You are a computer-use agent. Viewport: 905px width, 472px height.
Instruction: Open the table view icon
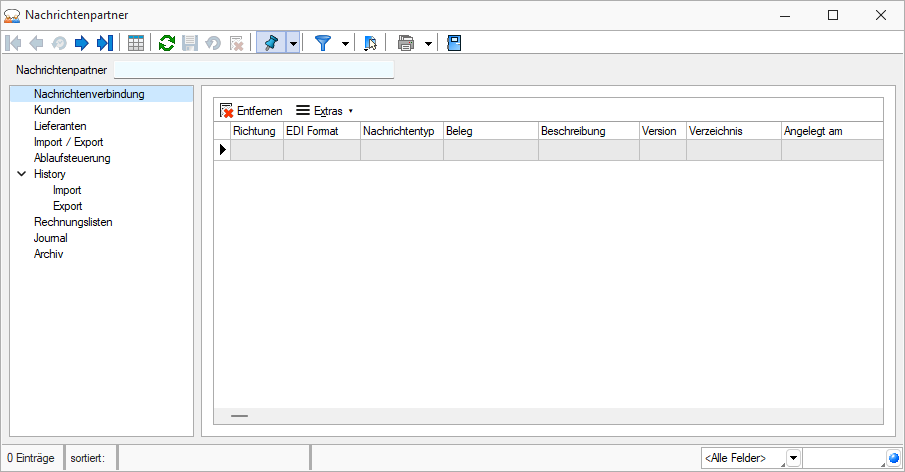136,43
